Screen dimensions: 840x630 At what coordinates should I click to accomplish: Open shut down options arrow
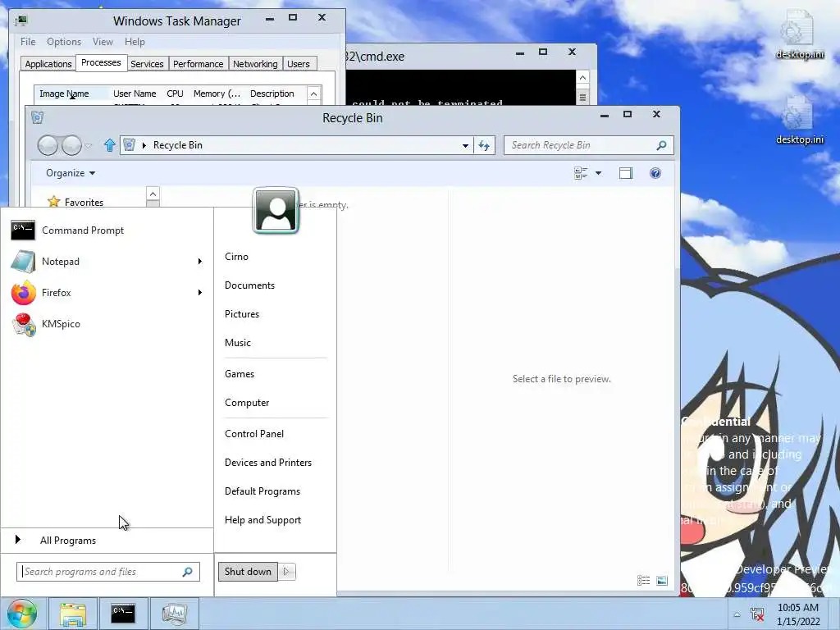point(286,572)
